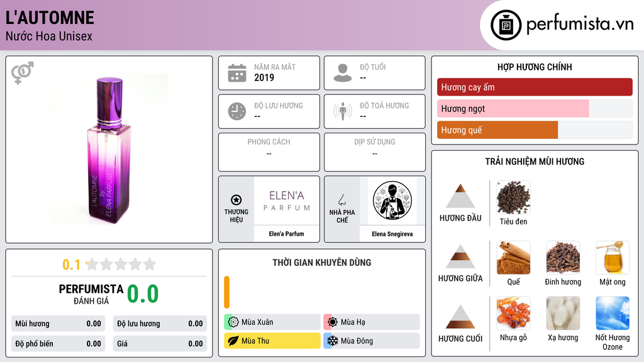Click the 2019 launch year value

pyautogui.click(x=264, y=77)
